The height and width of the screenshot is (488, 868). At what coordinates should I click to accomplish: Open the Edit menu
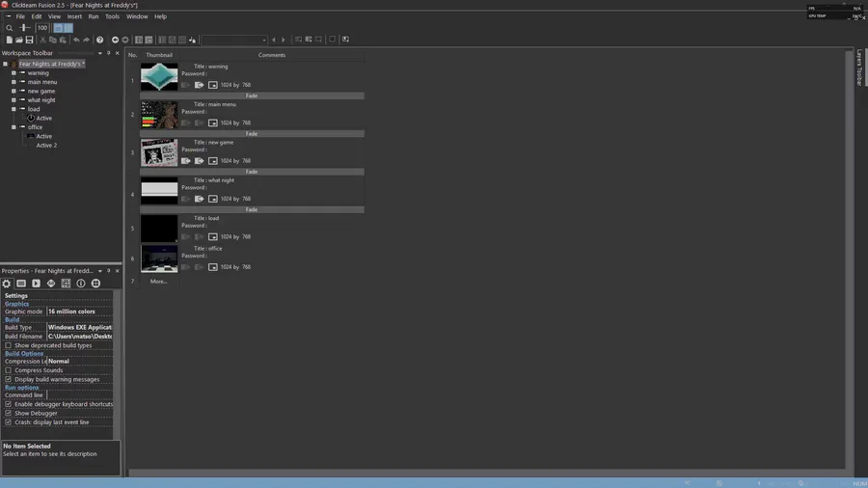[37, 16]
